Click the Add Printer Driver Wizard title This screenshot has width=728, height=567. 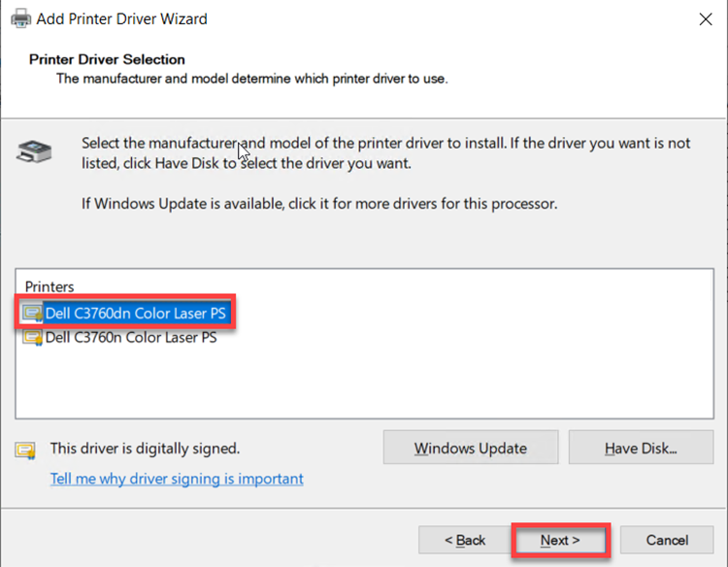(x=121, y=18)
